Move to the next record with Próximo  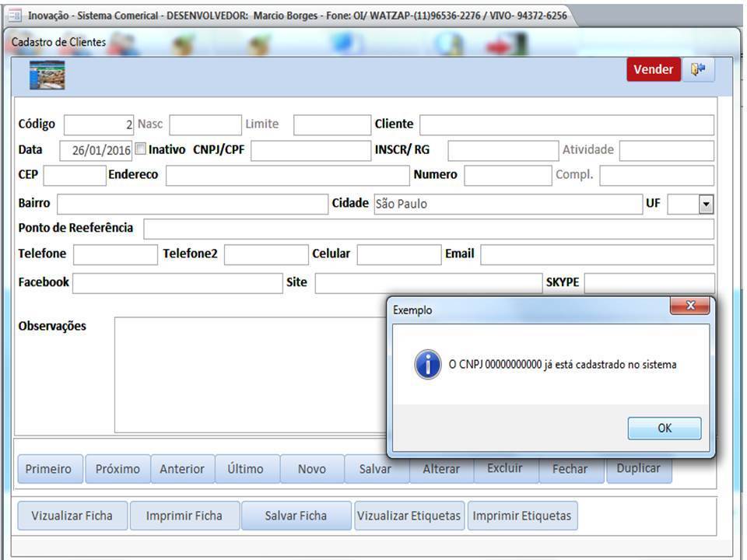click(117, 469)
